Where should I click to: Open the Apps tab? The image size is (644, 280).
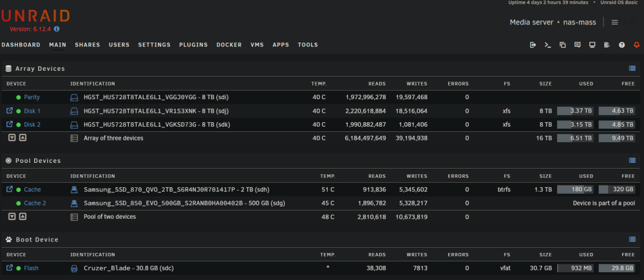pyautogui.click(x=281, y=45)
